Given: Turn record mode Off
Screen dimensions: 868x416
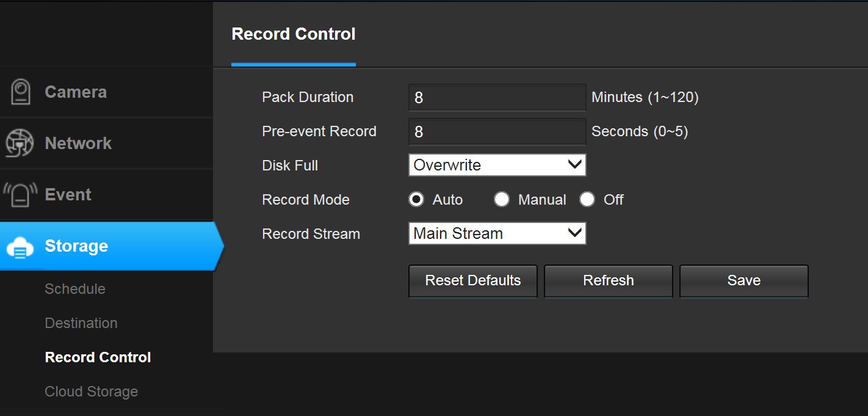Looking at the screenshot, I should (587, 200).
